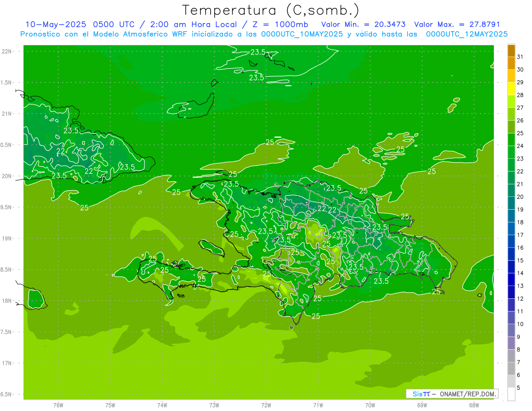The width and height of the screenshot is (532, 411).
Task: Click the 70W longitude axis label
Action: (x=370, y=405)
